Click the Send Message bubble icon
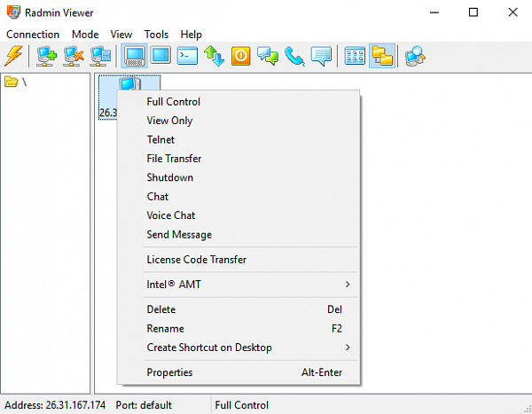532x414 pixels. pos(321,56)
